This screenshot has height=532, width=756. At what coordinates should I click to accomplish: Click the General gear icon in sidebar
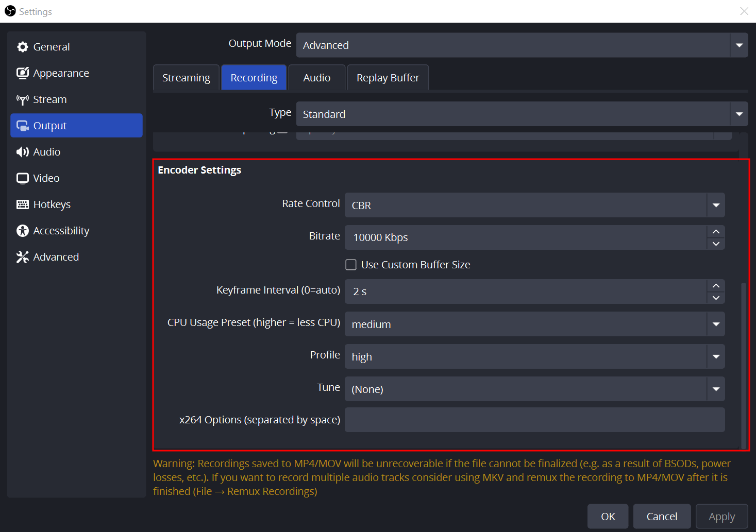tap(23, 47)
